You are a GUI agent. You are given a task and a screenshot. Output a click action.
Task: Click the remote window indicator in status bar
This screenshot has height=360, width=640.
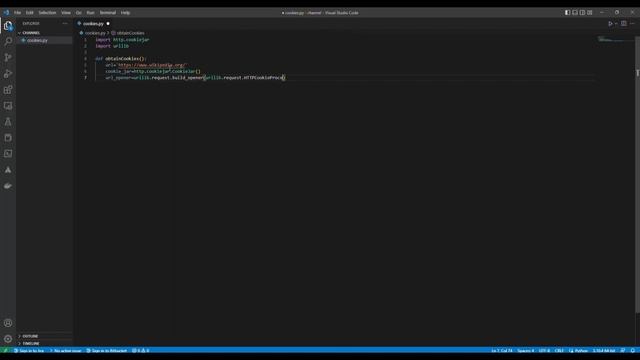(x=5, y=350)
